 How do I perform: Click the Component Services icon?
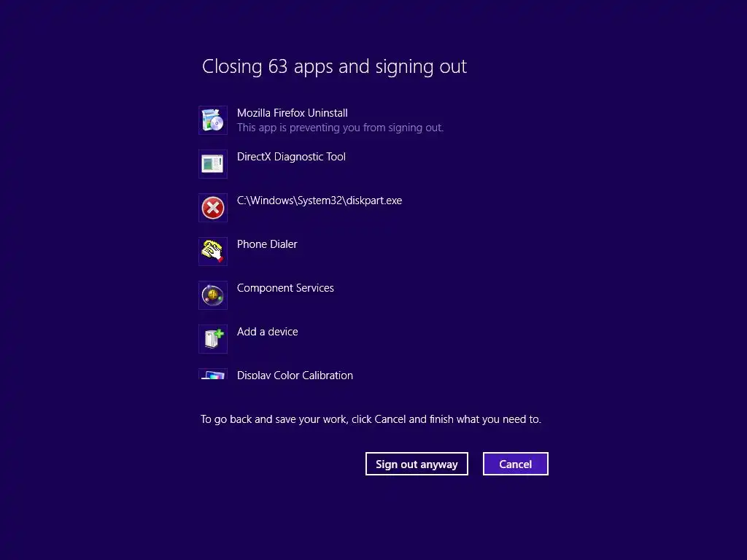coord(213,295)
